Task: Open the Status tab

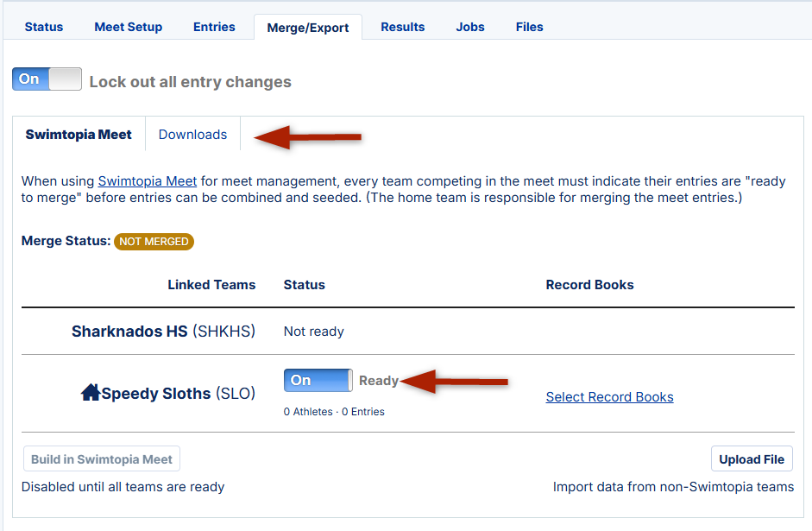Action: pos(43,27)
